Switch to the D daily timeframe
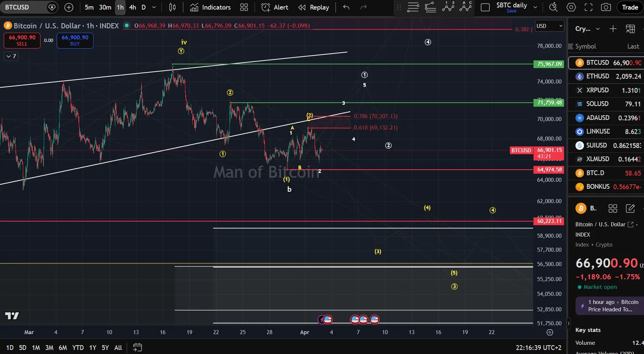This screenshot has width=644, height=354. click(144, 7)
